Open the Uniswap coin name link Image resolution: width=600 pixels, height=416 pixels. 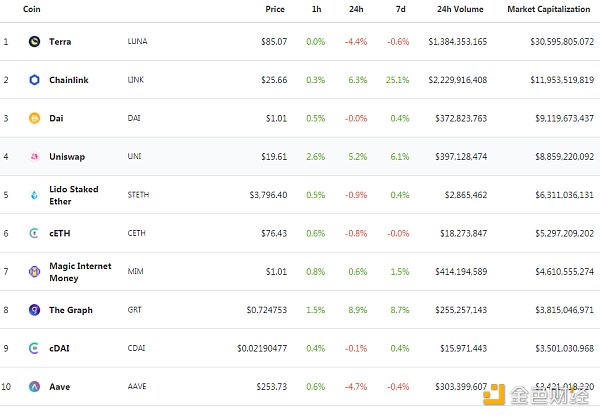point(66,156)
